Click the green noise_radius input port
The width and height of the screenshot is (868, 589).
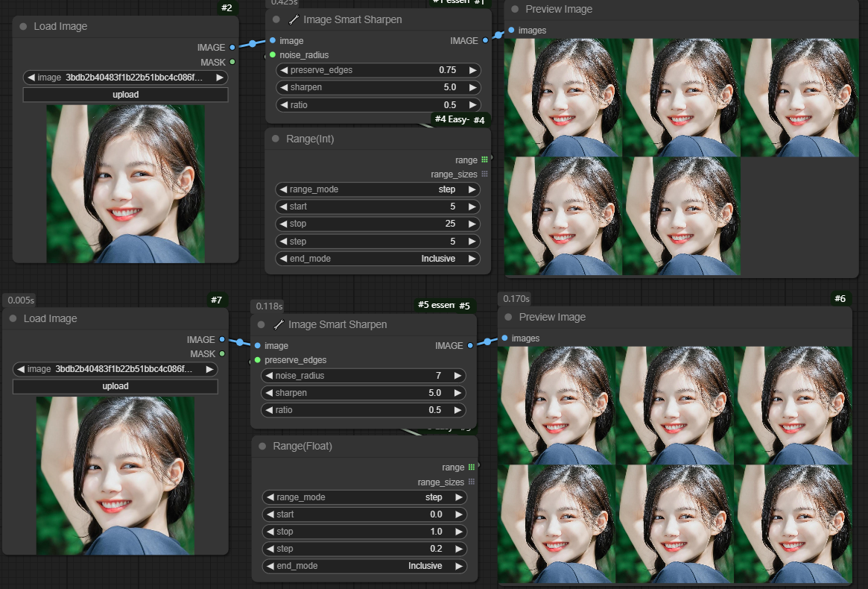273,55
